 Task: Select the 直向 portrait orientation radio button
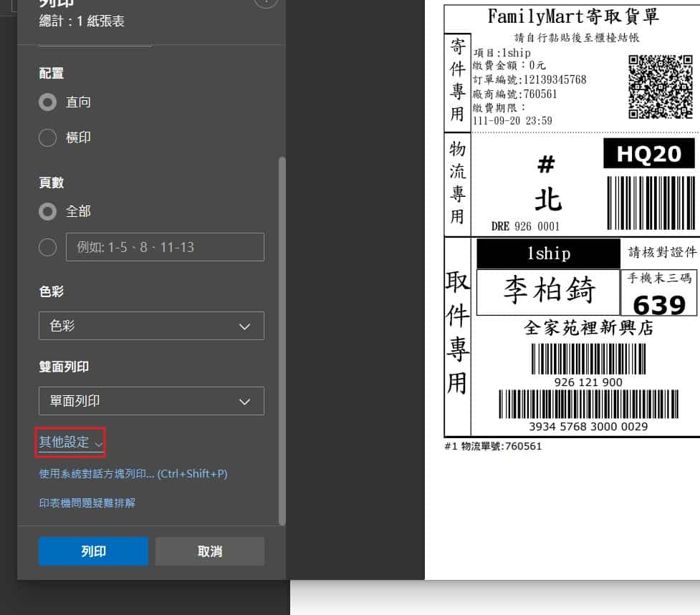[x=48, y=102]
